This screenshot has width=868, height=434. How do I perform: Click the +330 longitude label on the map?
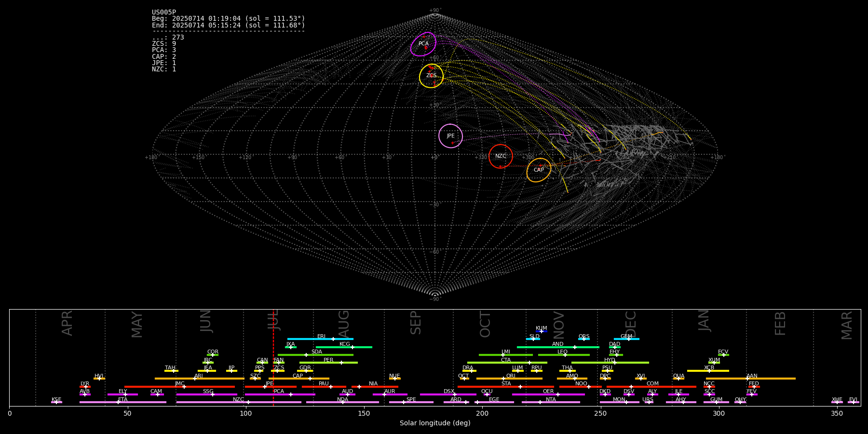coord(481,157)
